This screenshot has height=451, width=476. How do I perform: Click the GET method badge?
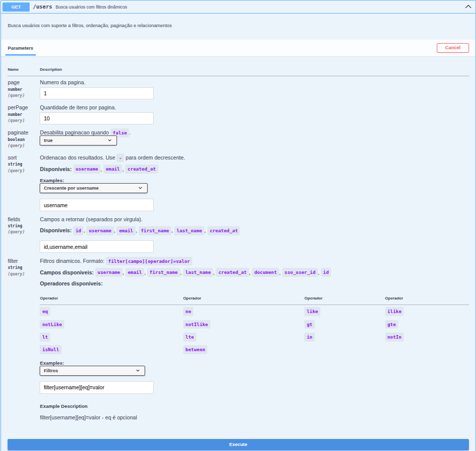tap(16, 7)
